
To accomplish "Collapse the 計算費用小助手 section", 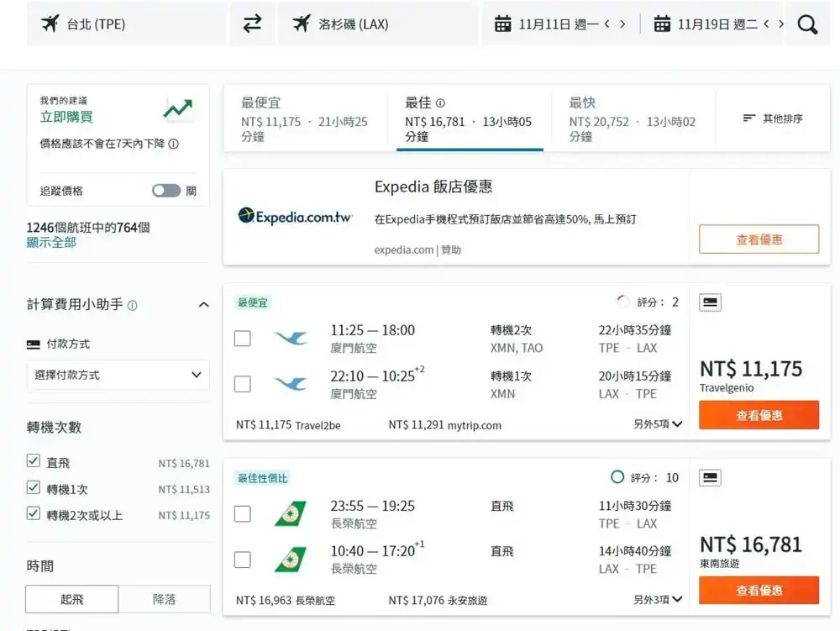I will pyautogui.click(x=203, y=305).
